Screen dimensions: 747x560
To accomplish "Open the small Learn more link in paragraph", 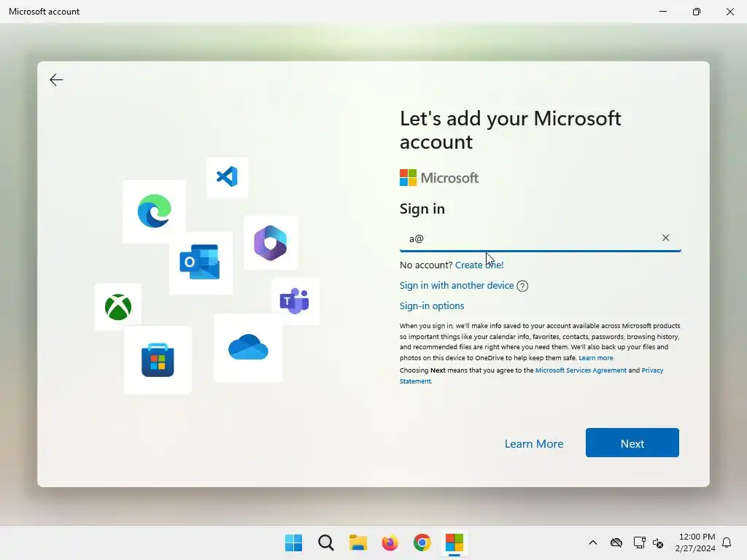I will pos(596,358).
